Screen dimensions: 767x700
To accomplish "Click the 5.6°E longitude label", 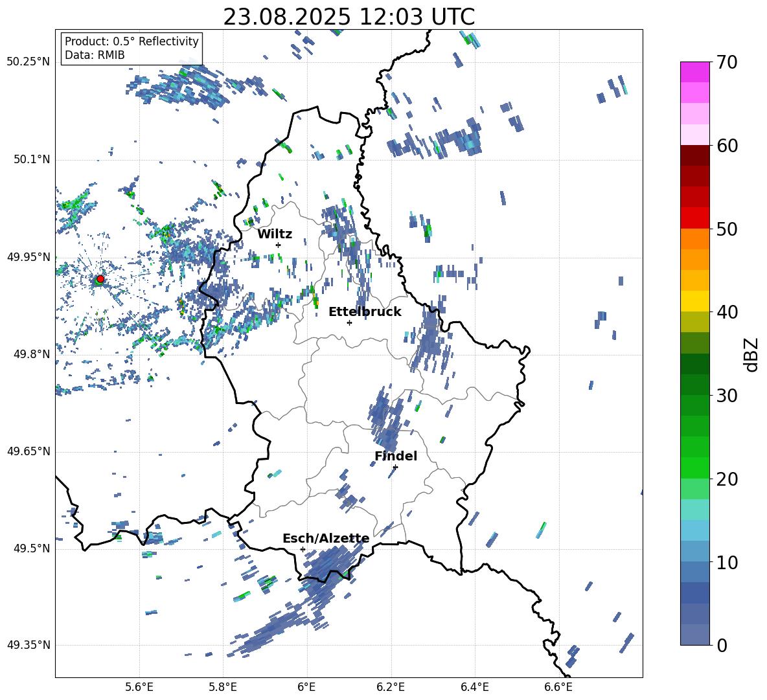I will 139,687.
